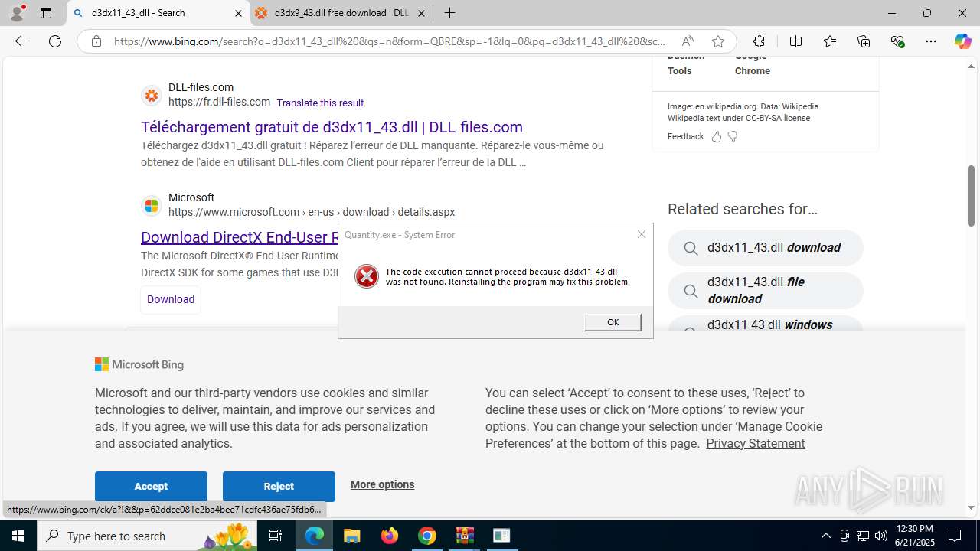The height and width of the screenshot is (551, 980).
Task: Open the site information lock icon
Action: 96,41
